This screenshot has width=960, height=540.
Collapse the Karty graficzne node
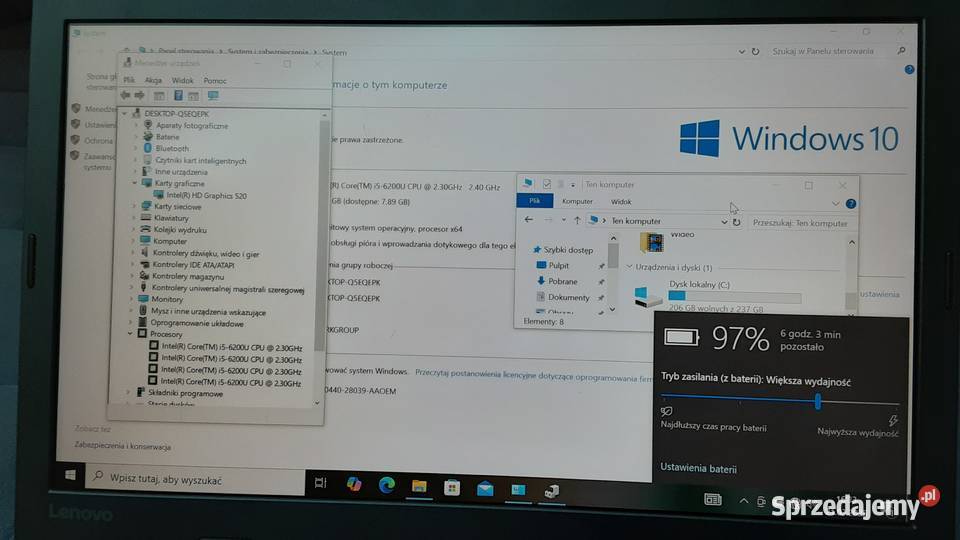135,183
